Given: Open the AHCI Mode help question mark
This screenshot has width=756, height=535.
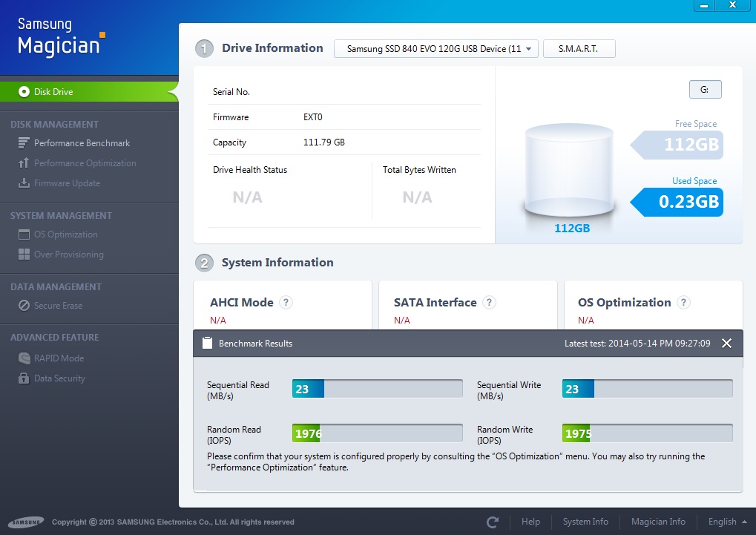Looking at the screenshot, I should click(286, 303).
